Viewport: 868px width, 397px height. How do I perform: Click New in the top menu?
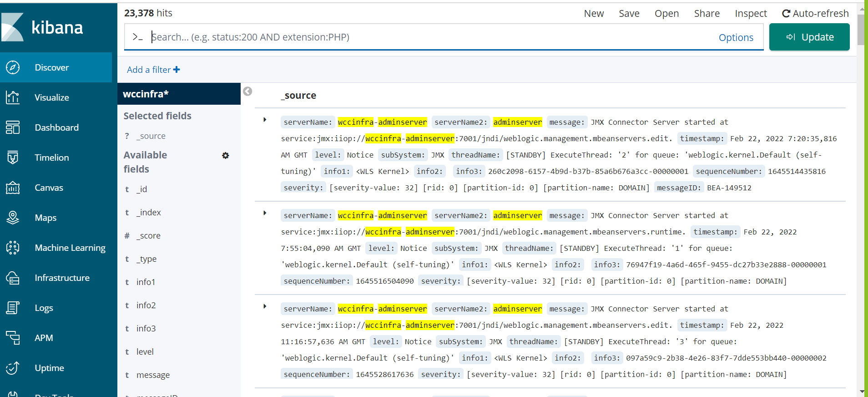point(594,14)
